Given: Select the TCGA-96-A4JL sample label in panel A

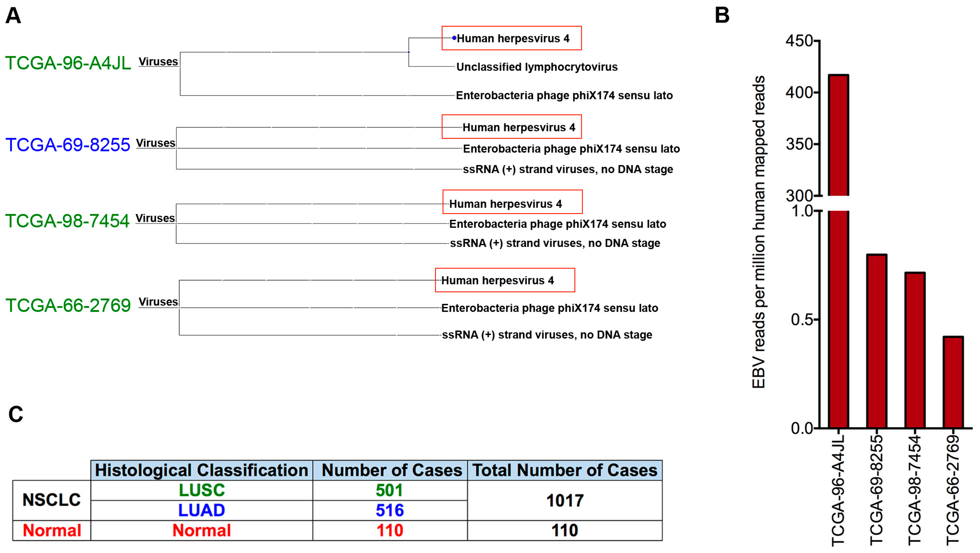Looking at the screenshot, I should (68, 63).
